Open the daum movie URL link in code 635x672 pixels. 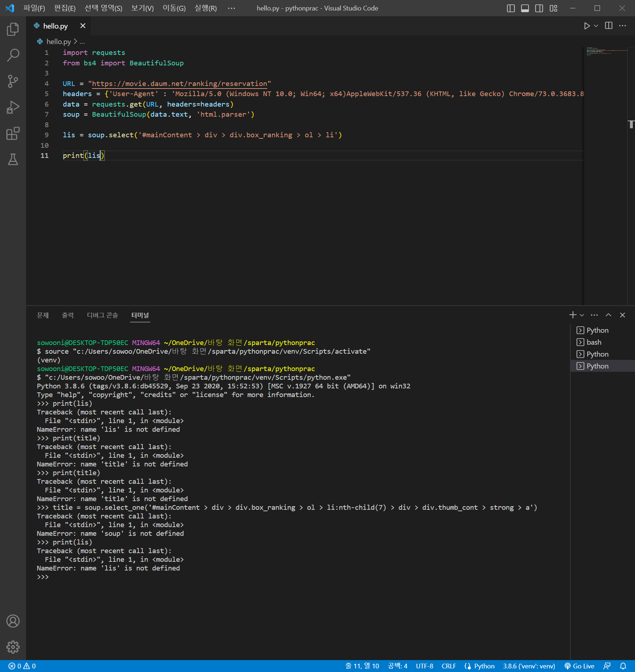click(180, 83)
